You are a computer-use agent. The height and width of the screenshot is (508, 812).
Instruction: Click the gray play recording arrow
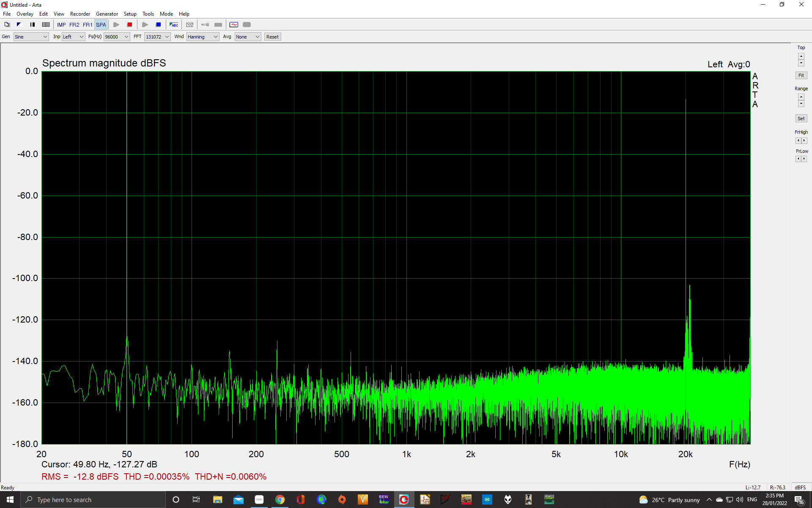coord(116,25)
